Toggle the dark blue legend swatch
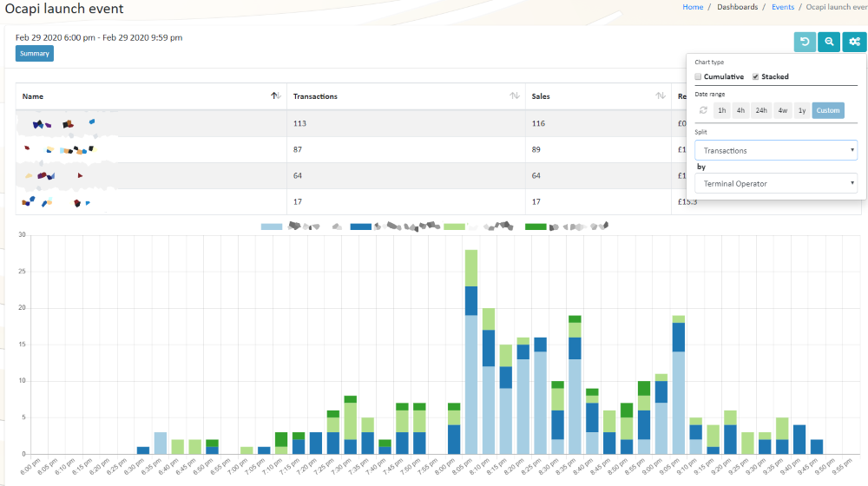Viewport: 868px width, 486px height. pos(361,227)
